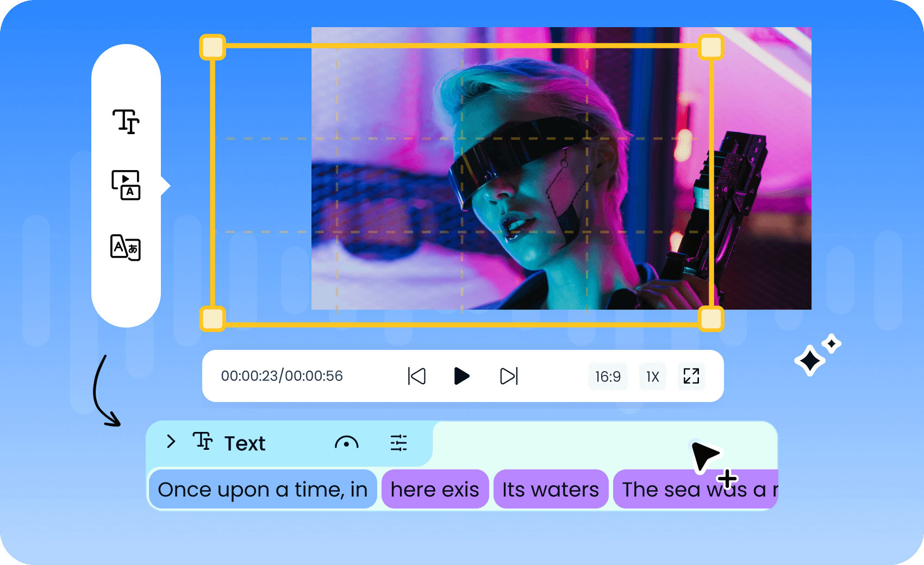Screen dimensions: 924x565
Task: Select the Text tool in the left sidebar
Action: click(x=126, y=122)
